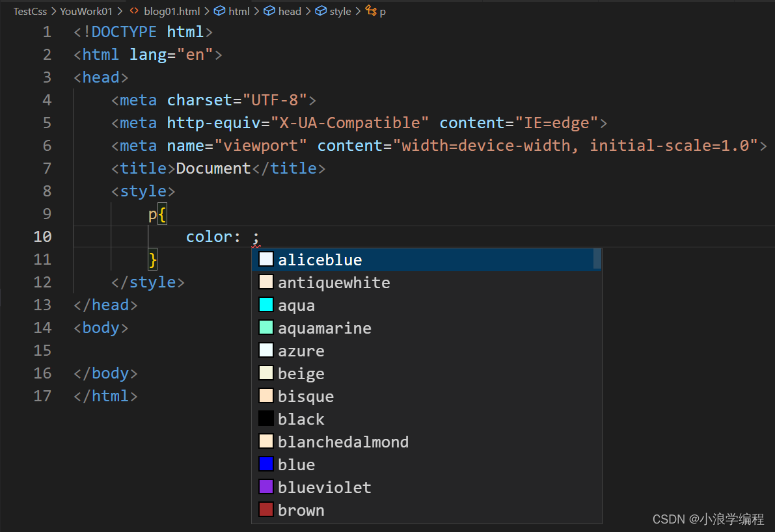Choose antiquewhite from the suggestion list
The image size is (775, 532).
click(427, 282)
